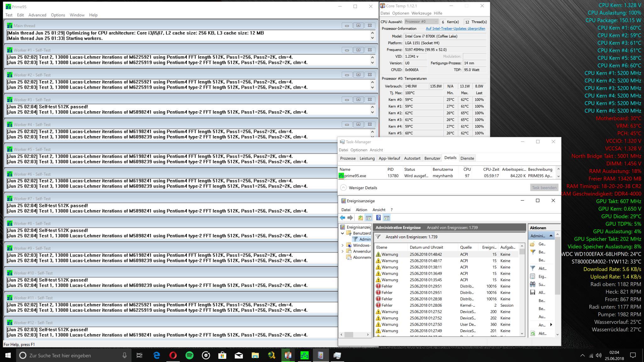Click the green refresh 'Akt...' action icon
Viewport: 644px width, 362px height.
click(533, 333)
